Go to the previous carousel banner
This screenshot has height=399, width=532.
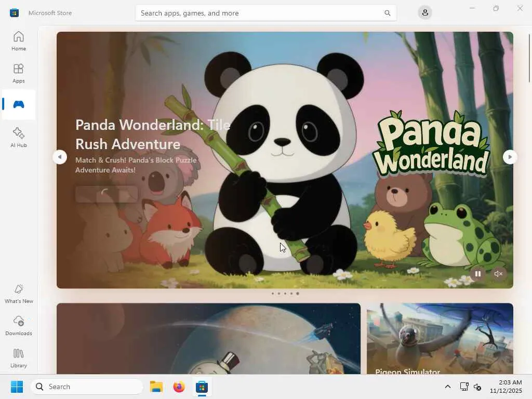[x=60, y=157]
